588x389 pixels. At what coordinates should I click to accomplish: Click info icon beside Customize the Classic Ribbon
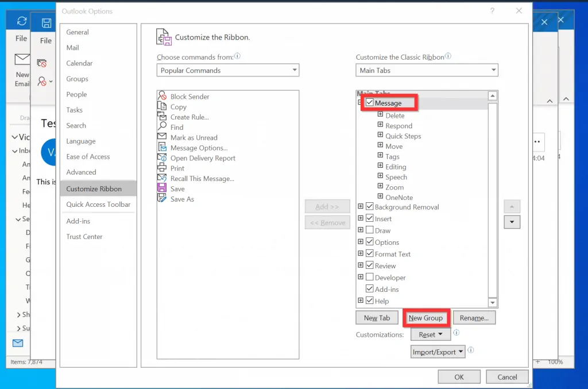tap(448, 56)
